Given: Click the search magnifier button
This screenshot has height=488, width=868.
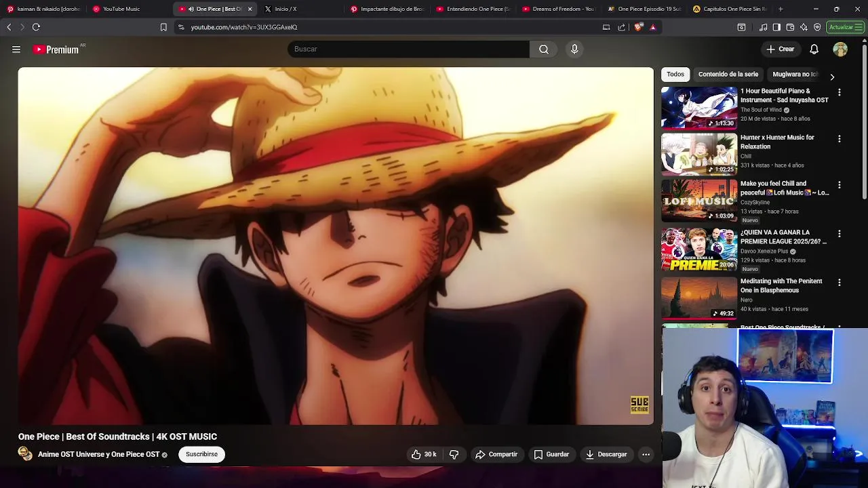Looking at the screenshot, I should (544, 49).
